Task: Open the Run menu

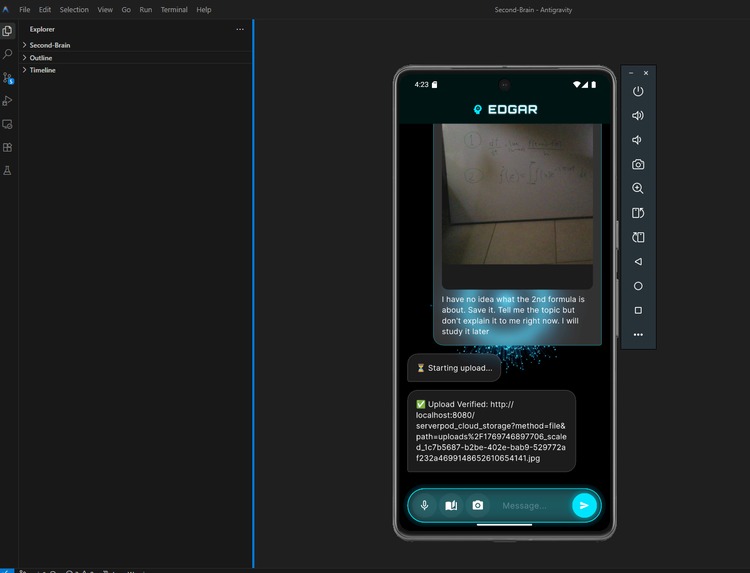Action: pyautogui.click(x=146, y=10)
